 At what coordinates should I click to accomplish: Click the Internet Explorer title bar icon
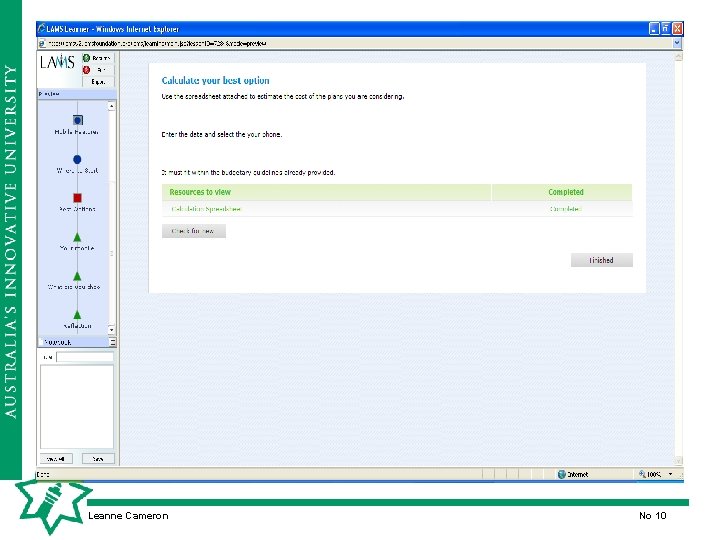point(41,28)
